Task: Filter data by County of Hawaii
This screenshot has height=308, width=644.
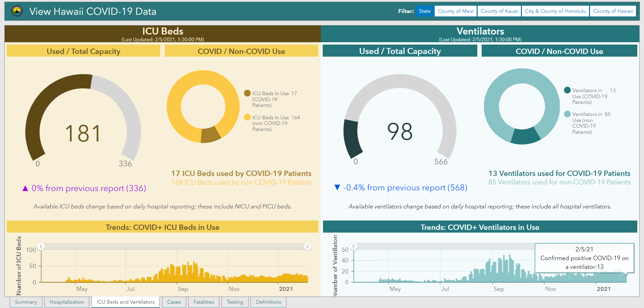Action: point(613,11)
